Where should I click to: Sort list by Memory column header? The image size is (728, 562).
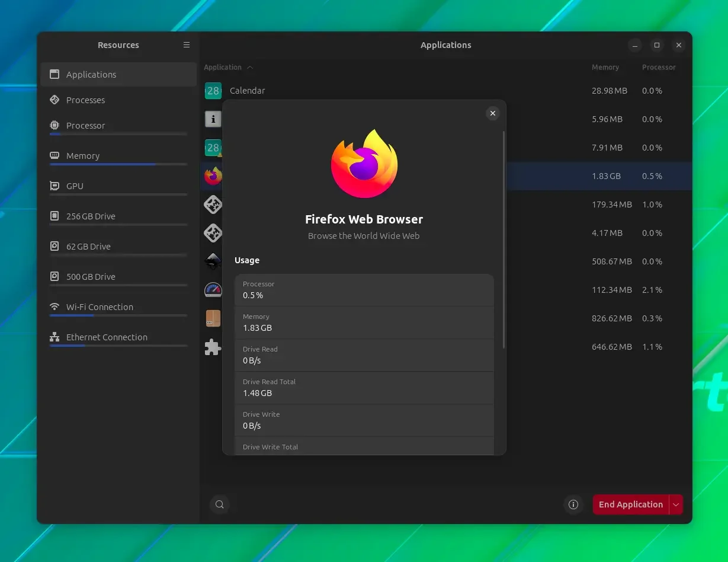pyautogui.click(x=605, y=68)
